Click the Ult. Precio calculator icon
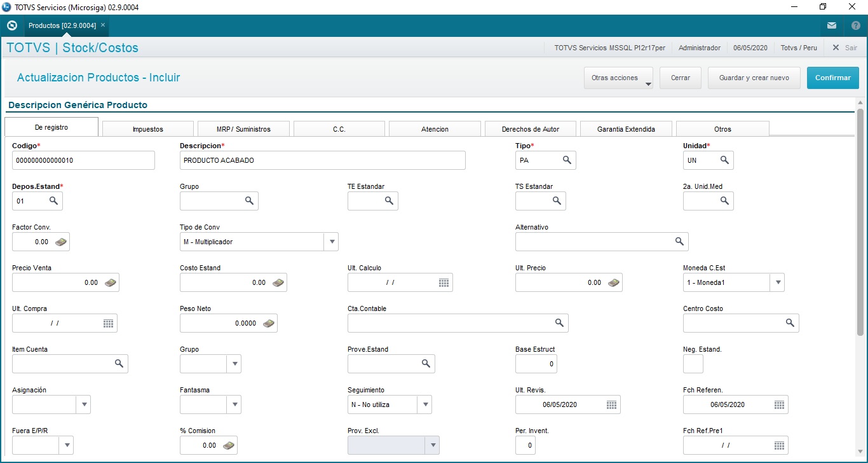This screenshot has width=868, height=463. [613, 282]
